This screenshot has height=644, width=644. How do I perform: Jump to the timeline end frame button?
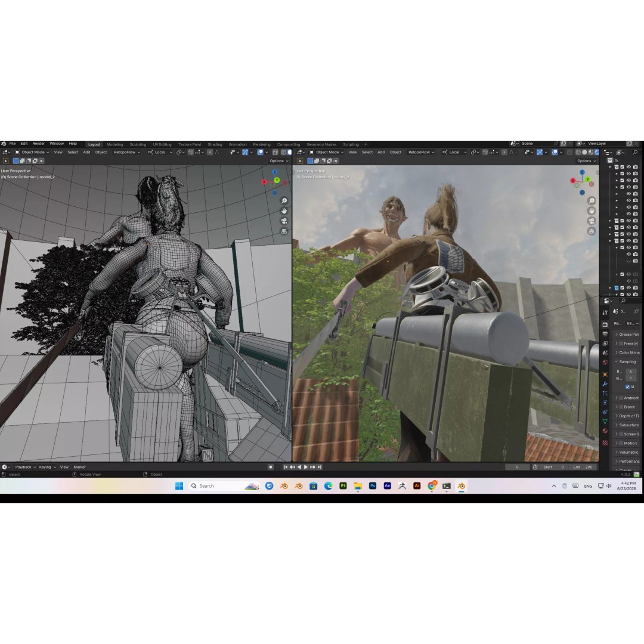click(x=319, y=467)
